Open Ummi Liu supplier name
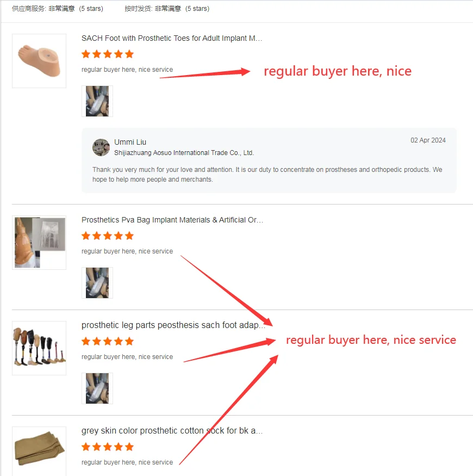 tap(130, 142)
